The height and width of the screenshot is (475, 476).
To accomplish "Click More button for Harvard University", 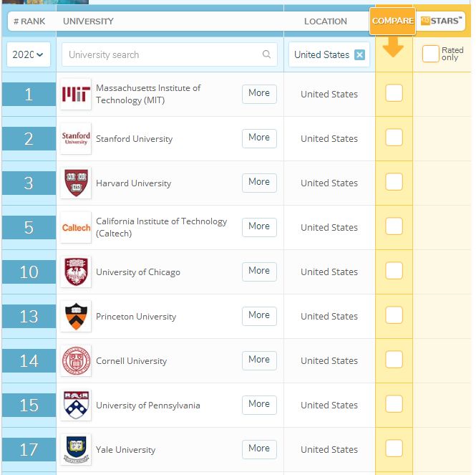I will click(259, 182).
